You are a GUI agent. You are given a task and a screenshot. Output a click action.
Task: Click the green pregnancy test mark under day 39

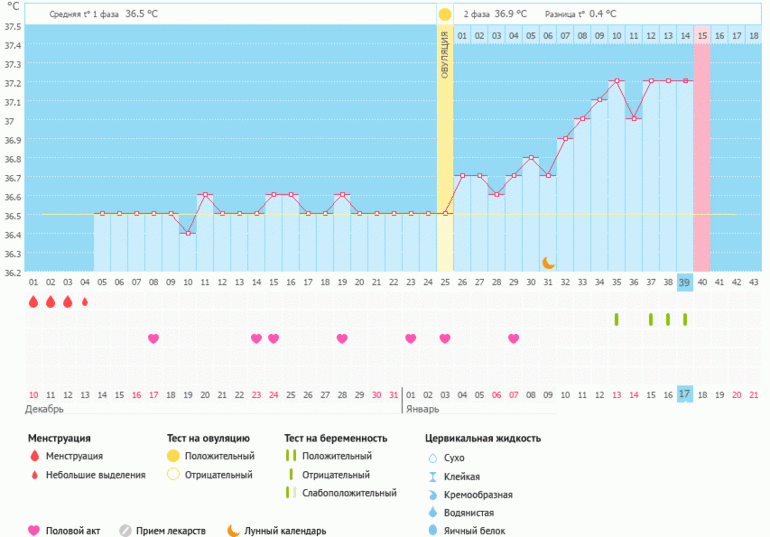click(x=685, y=319)
